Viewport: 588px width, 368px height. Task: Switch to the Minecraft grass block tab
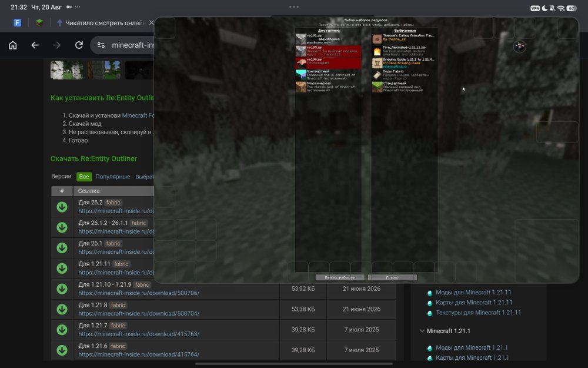(39, 23)
